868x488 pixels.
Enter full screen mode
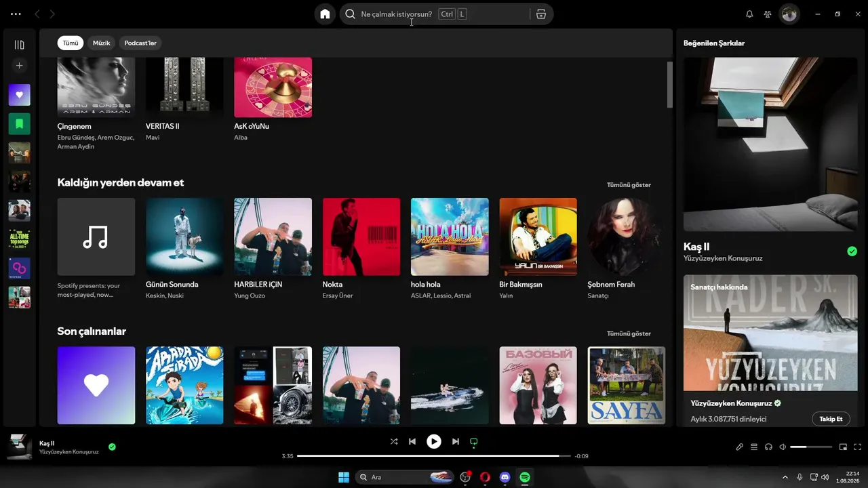858,447
